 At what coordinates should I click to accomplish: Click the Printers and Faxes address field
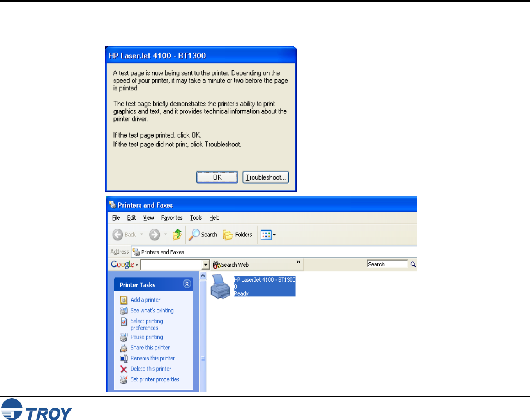(x=274, y=252)
